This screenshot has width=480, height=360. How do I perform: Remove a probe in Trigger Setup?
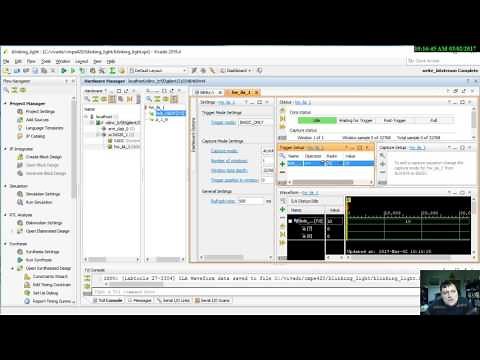[282, 172]
